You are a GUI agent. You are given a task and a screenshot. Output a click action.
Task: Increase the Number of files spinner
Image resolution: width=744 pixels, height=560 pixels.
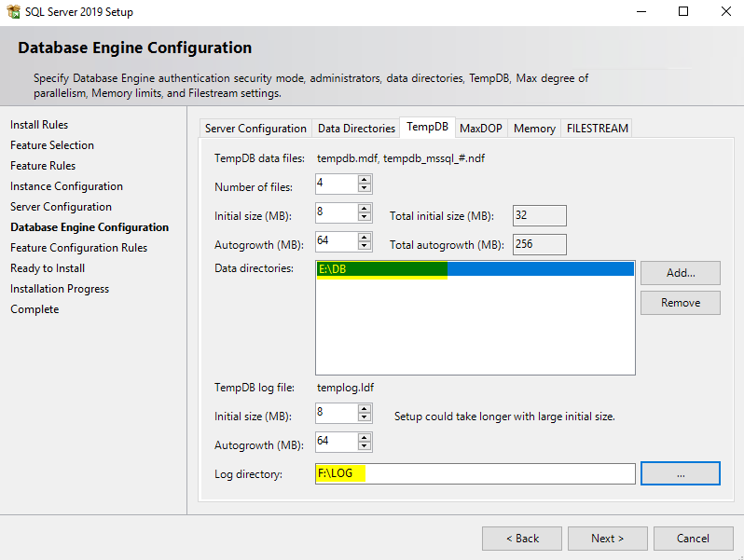pyautogui.click(x=365, y=179)
